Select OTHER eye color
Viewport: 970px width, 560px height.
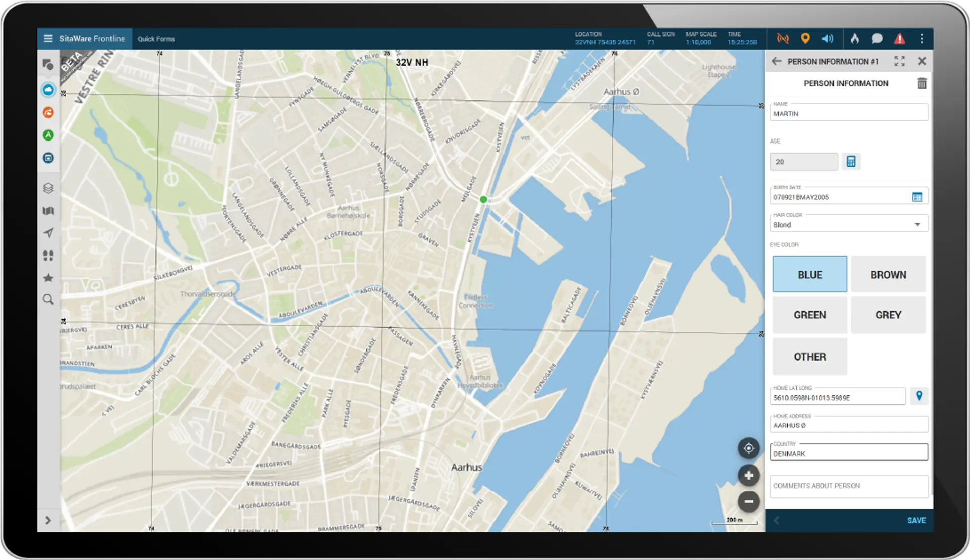[x=810, y=357]
